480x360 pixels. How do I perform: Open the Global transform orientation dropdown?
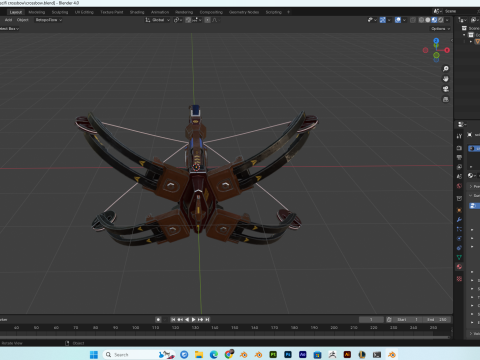click(158, 20)
